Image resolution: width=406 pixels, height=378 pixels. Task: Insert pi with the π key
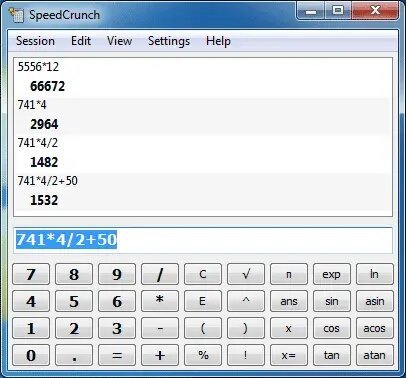[289, 274]
